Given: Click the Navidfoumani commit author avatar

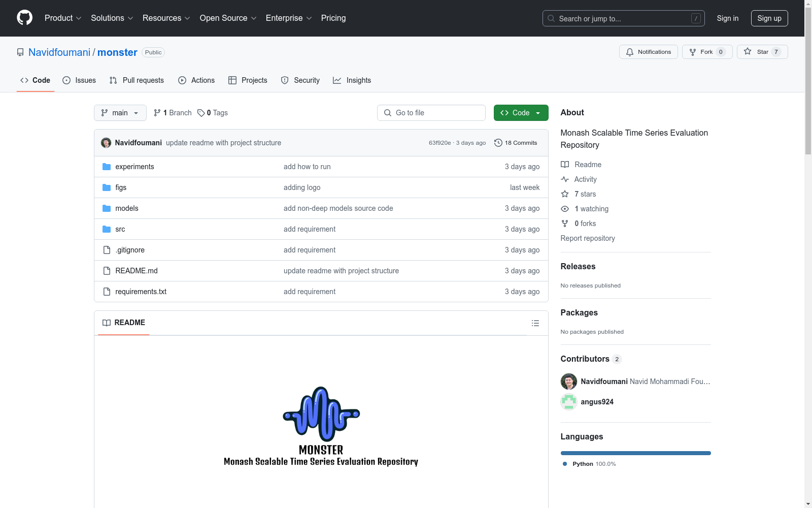Looking at the screenshot, I should coord(106,143).
